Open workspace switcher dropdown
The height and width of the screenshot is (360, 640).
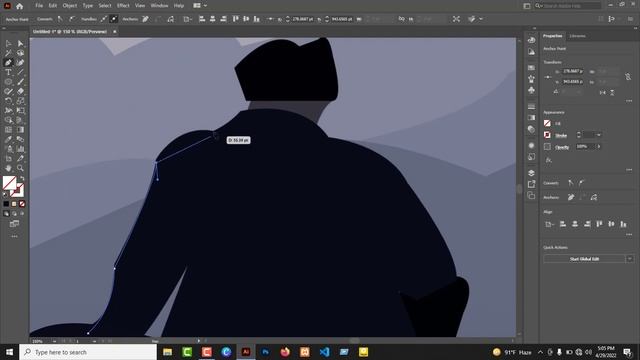(x=200, y=6)
